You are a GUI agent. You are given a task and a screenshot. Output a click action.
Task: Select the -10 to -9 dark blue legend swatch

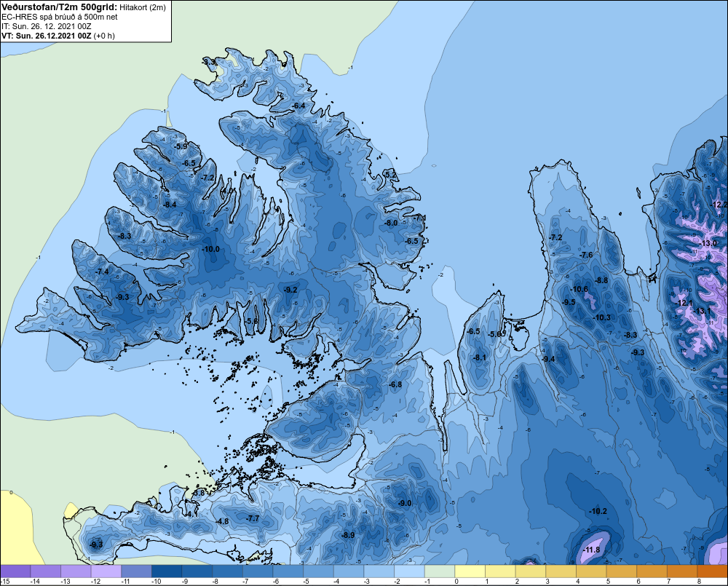tap(167, 571)
